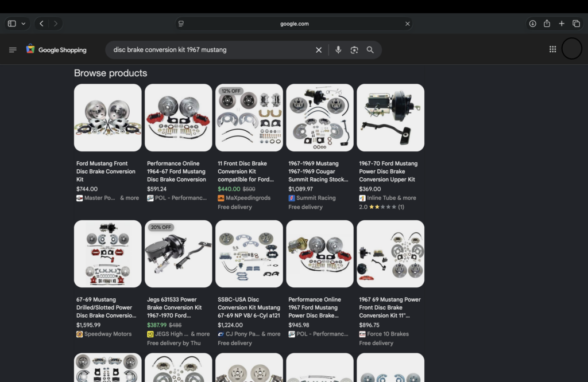Select the $1,089.97 price

click(x=300, y=189)
